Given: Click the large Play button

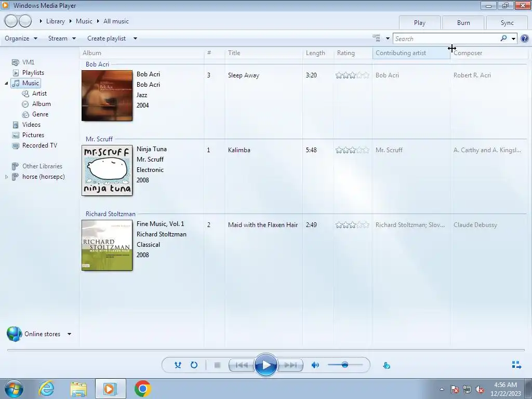Looking at the screenshot, I should (x=265, y=365).
